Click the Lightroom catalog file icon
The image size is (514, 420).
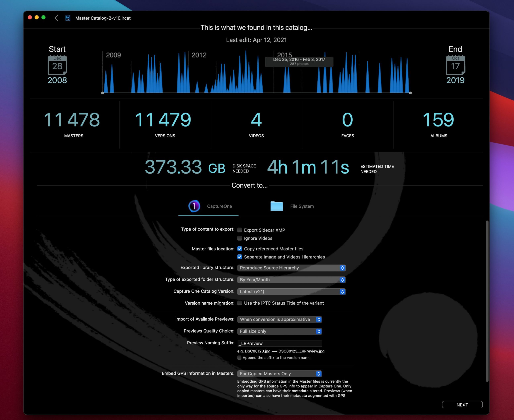tap(68, 18)
